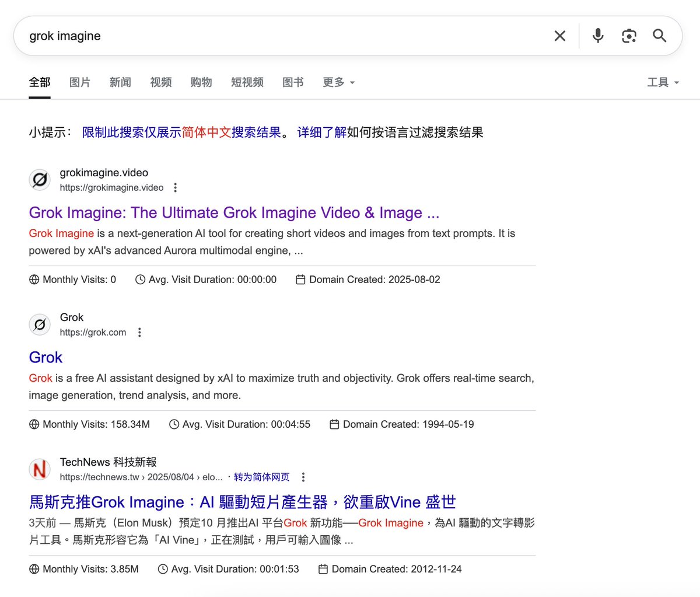Switch to the 短视频 tab

click(247, 82)
